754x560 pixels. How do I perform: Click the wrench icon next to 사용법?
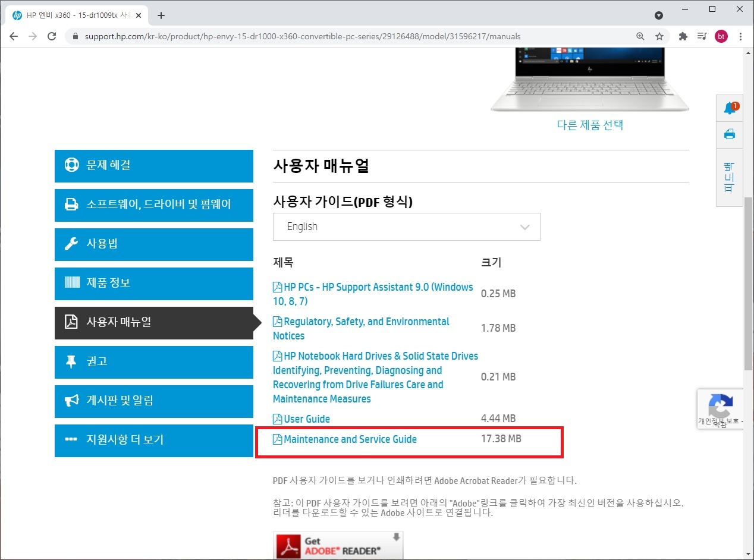pos(71,244)
